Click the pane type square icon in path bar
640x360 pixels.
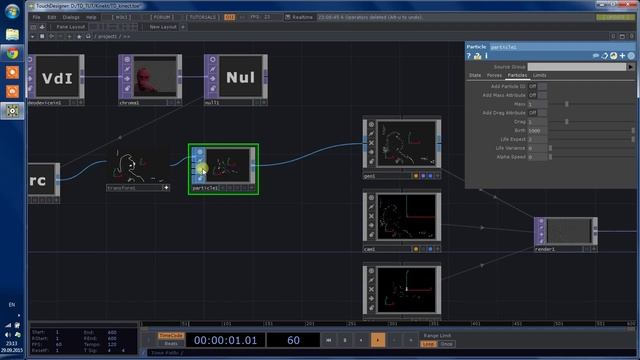pos(42,36)
